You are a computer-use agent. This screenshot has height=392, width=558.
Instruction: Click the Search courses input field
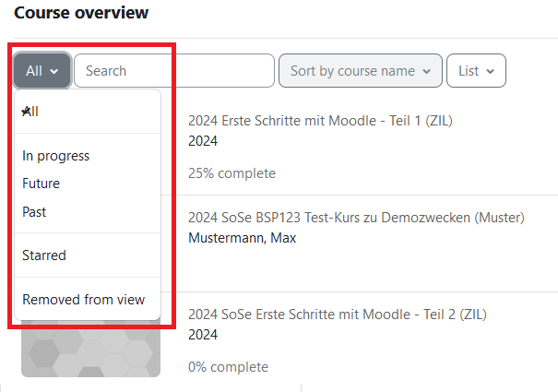174,70
